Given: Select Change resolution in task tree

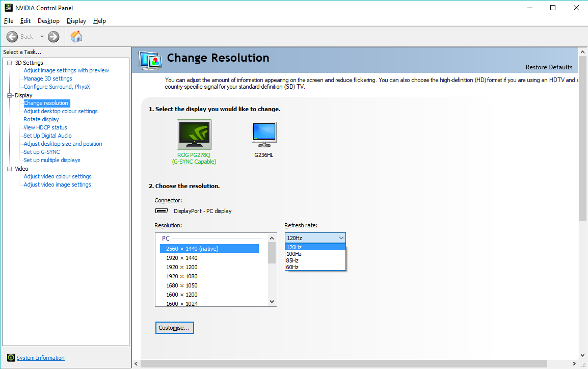Looking at the screenshot, I should pos(46,103).
